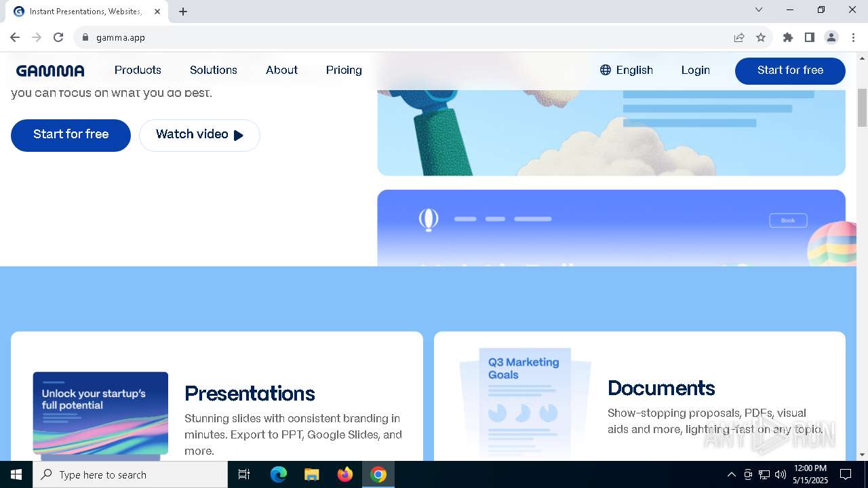
Task: Click the Login link
Action: point(696,70)
